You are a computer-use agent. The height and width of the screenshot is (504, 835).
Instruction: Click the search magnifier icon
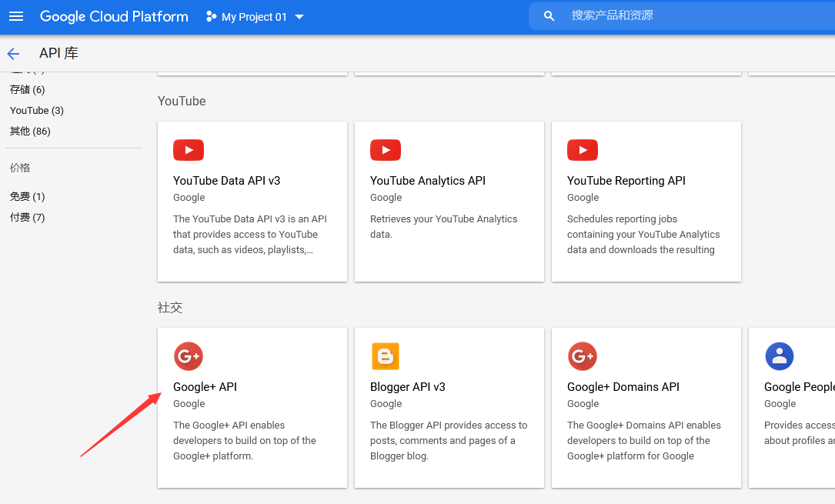pyautogui.click(x=549, y=16)
